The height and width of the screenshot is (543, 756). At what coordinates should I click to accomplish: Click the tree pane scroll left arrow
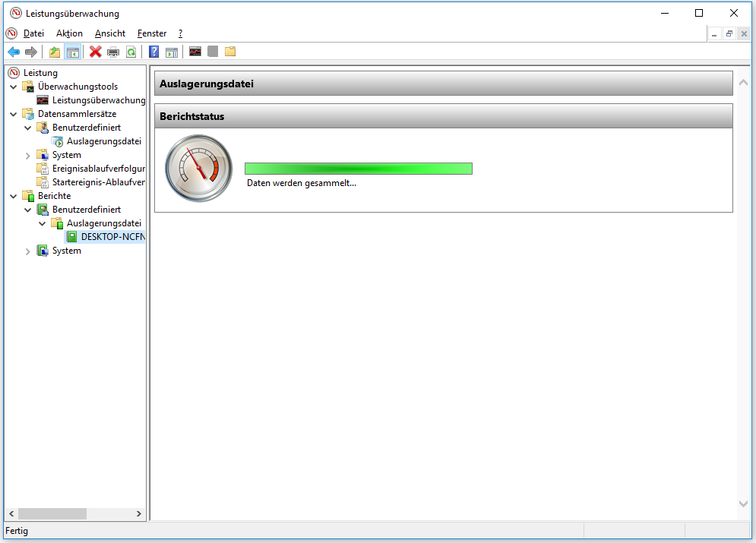point(11,513)
